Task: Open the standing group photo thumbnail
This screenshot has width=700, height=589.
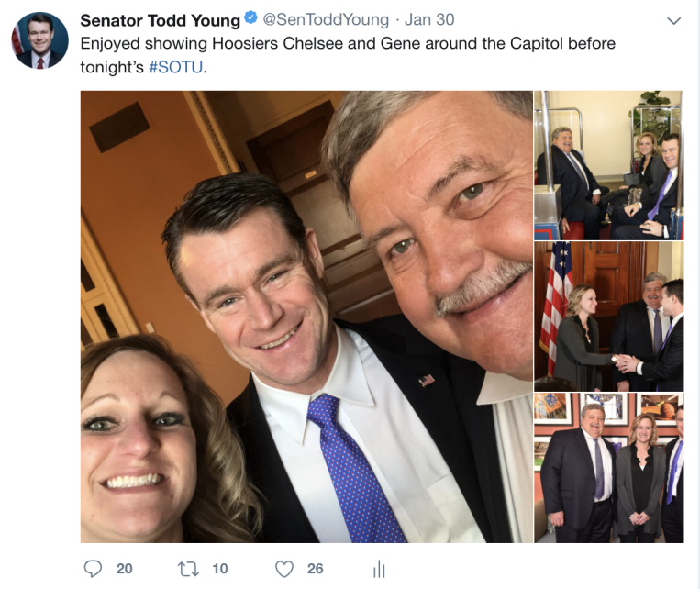Action: tap(609, 468)
